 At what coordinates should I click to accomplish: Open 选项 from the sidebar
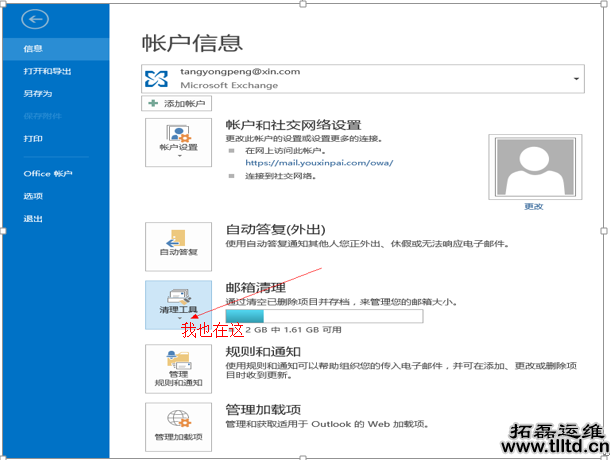point(33,196)
